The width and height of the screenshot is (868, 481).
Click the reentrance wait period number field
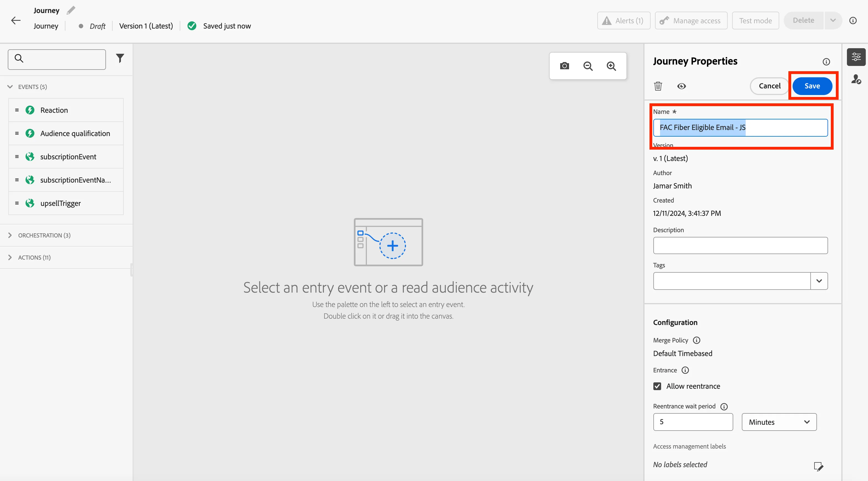point(693,422)
